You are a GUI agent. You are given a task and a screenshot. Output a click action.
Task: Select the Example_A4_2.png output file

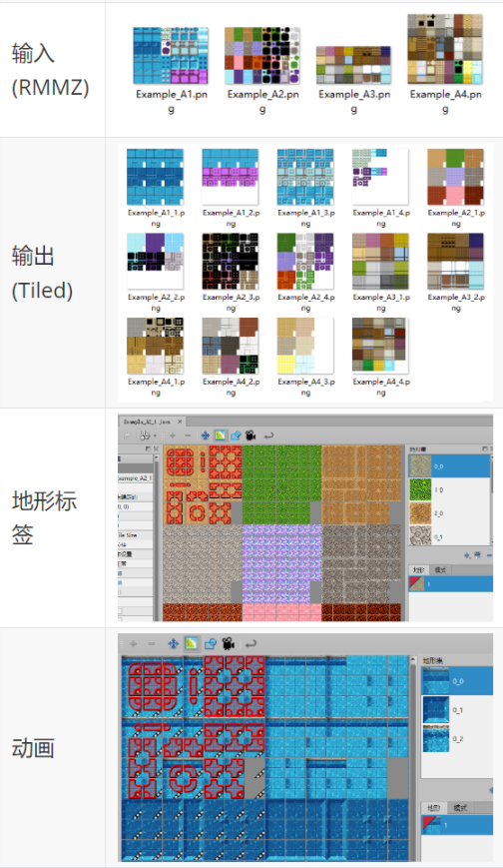click(231, 346)
